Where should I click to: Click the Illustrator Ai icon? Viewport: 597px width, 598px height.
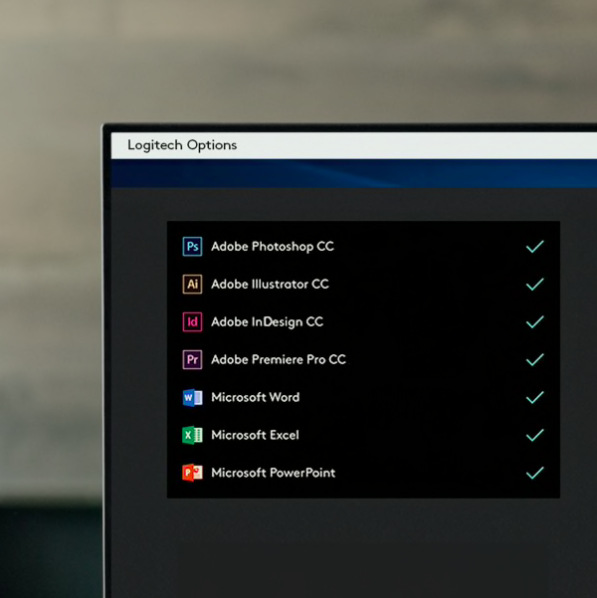192,284
